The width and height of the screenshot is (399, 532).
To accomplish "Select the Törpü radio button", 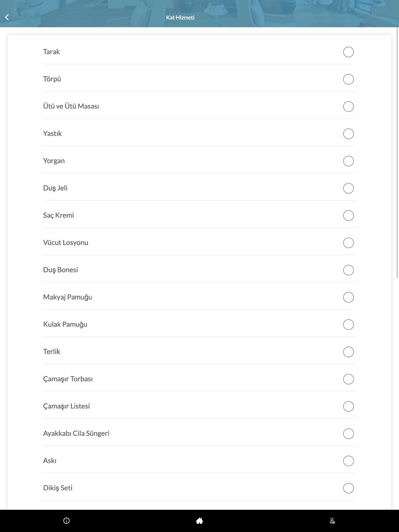I will [348, 79].
